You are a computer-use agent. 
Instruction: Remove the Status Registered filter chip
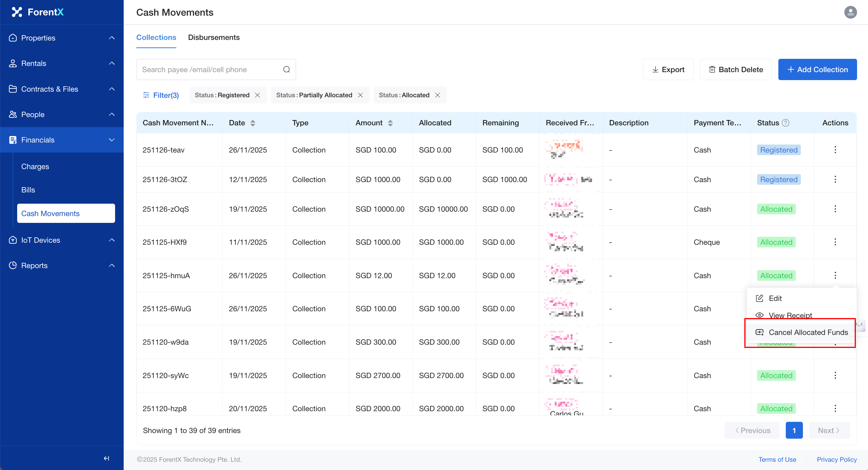[257, 95]
